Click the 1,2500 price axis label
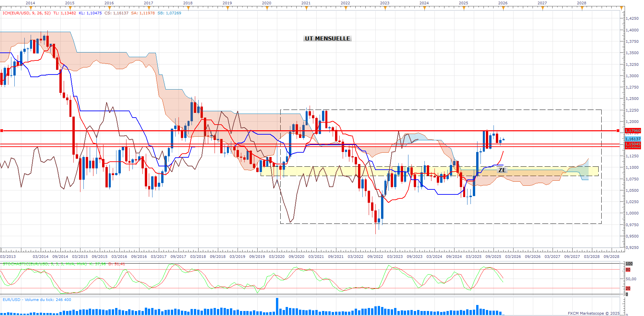 tap(632, 99)
